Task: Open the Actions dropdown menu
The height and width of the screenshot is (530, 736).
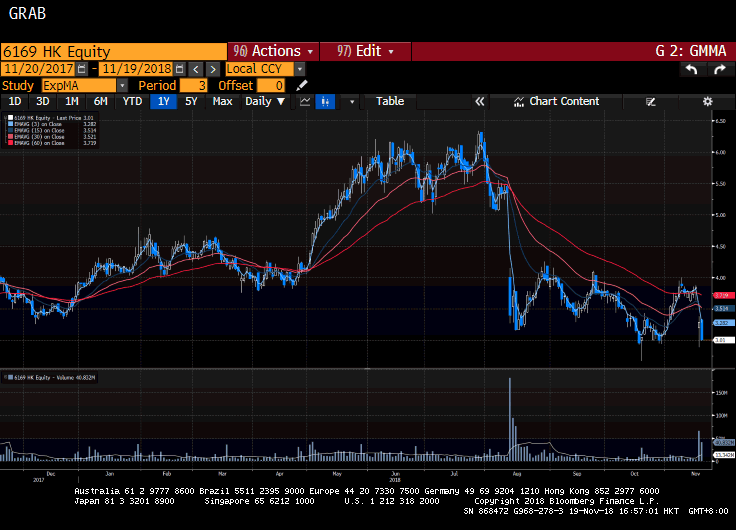Action: coord(273,51)
